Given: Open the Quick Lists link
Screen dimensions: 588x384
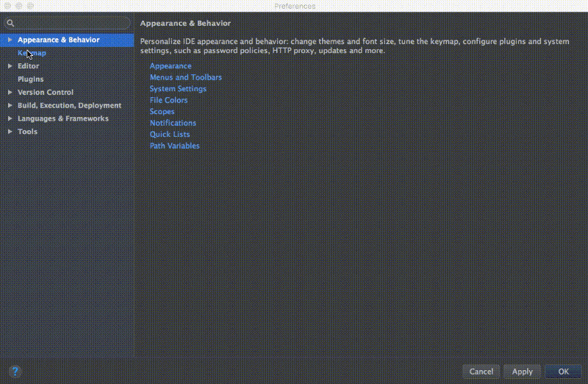Looking at the screenshot, I should coord(170,135).
